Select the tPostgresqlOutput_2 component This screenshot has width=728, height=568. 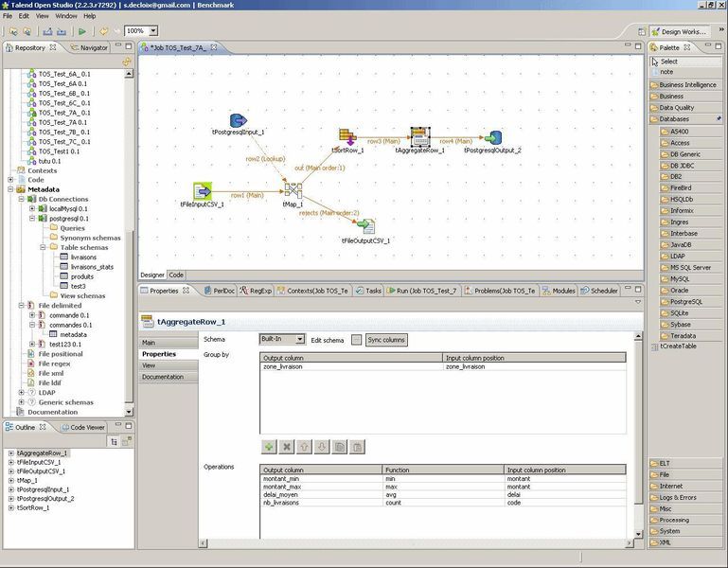click(x=492, y=138)
